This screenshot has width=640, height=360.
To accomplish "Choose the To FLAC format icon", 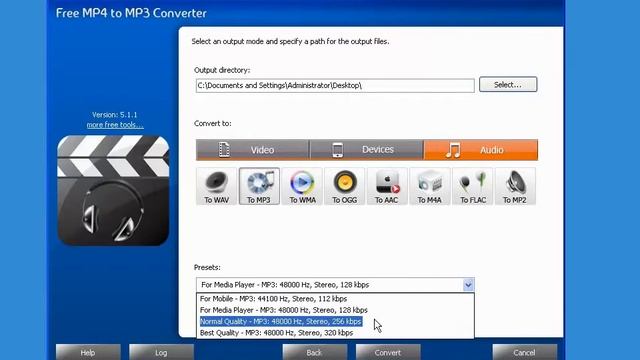I will [473, 186].
